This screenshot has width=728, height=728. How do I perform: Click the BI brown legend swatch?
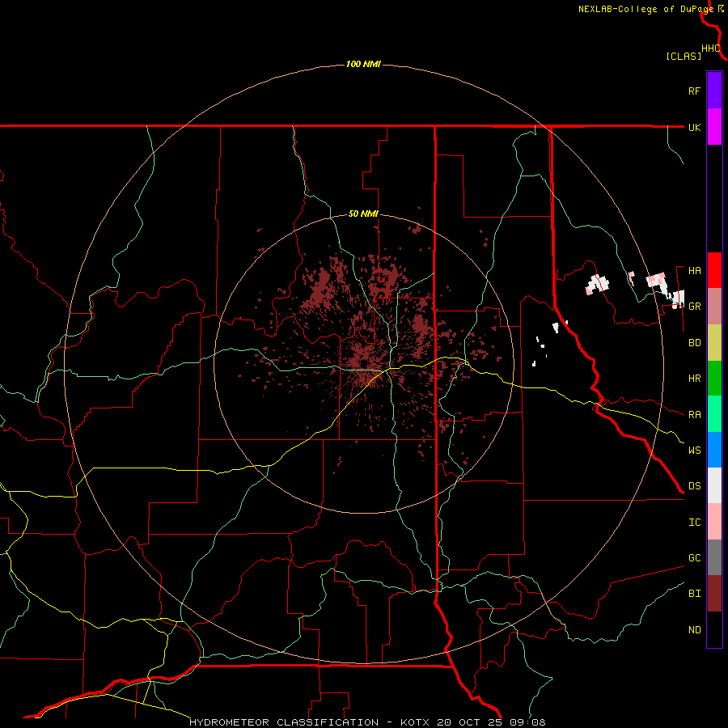(714, 594)
